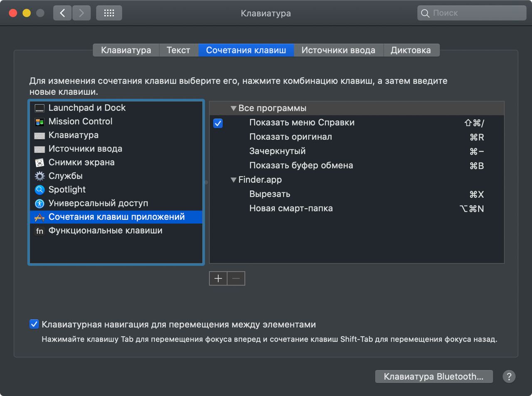This screenshot has width=532, height=396.
Task: Toggle Клавиатурная навигация checkbox
Action: click(x=34, y=324)
